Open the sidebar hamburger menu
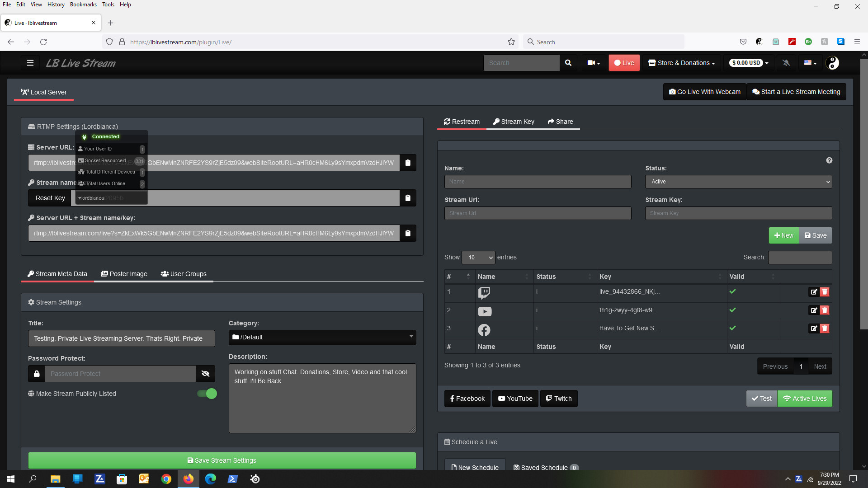Viewport: 868px width, 488px height. tap(30, 63)
